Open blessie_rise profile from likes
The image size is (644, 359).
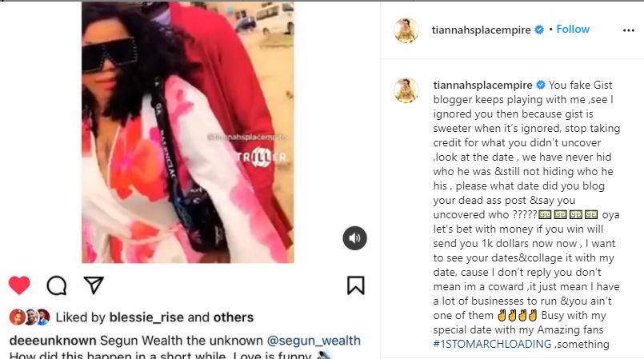coord(146,317)
